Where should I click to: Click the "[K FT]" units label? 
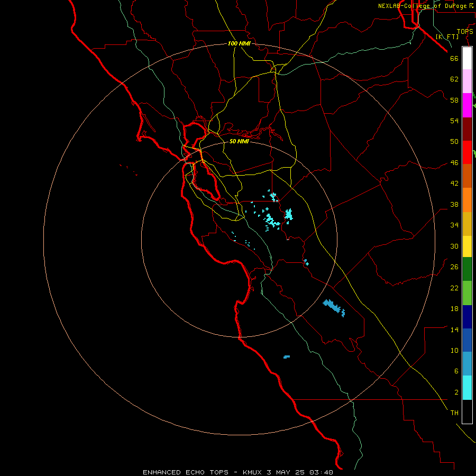pyautogui.click(x=447, y=36)
